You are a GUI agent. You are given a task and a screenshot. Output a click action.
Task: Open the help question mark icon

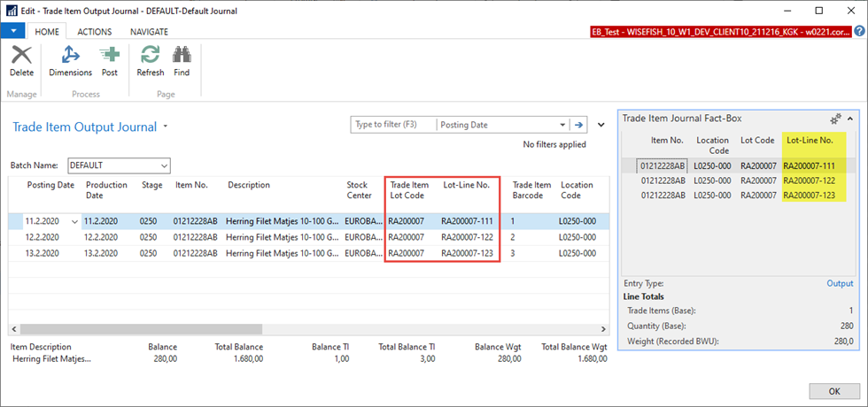tap(859, 31)
